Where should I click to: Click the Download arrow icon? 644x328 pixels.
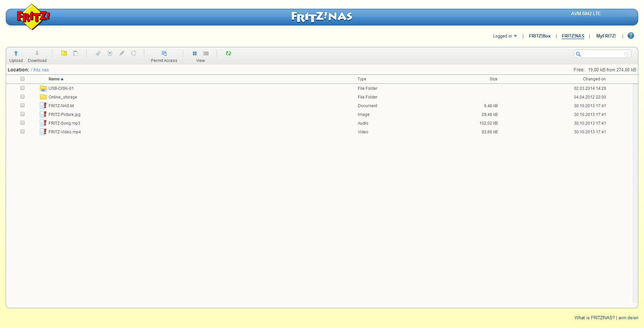tap(37, 53)
